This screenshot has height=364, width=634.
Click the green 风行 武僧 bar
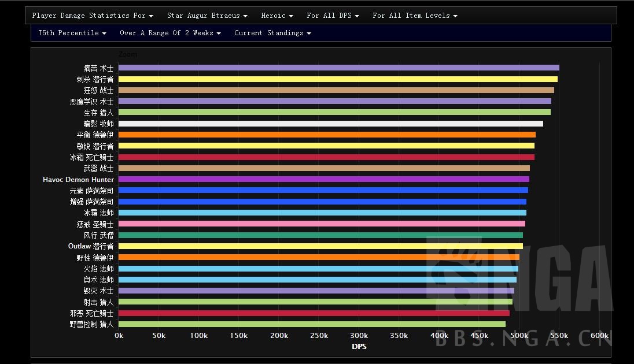pos(320,235)
